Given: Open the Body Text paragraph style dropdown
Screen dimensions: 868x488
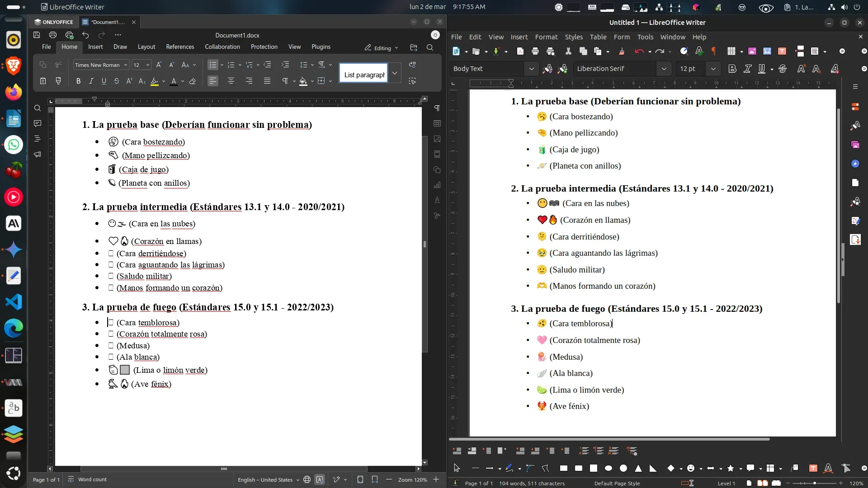Looking at the screenshot, I should click(532, 69).
